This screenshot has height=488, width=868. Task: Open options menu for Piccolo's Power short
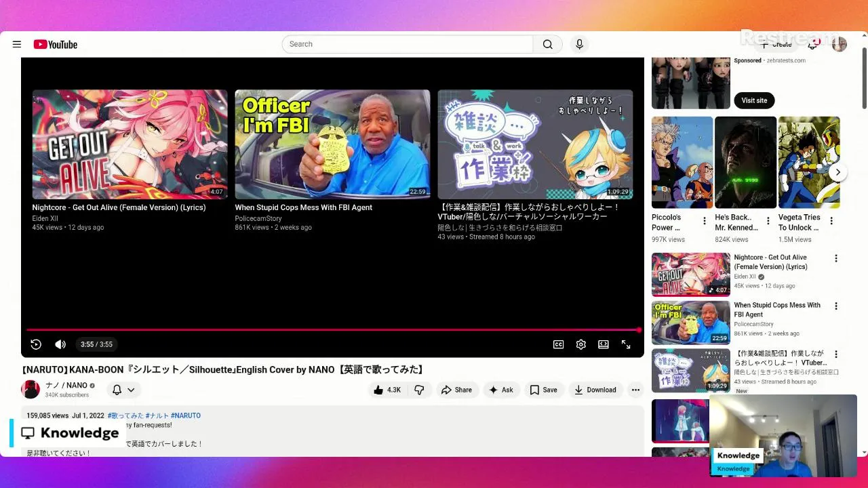(704, 221)
